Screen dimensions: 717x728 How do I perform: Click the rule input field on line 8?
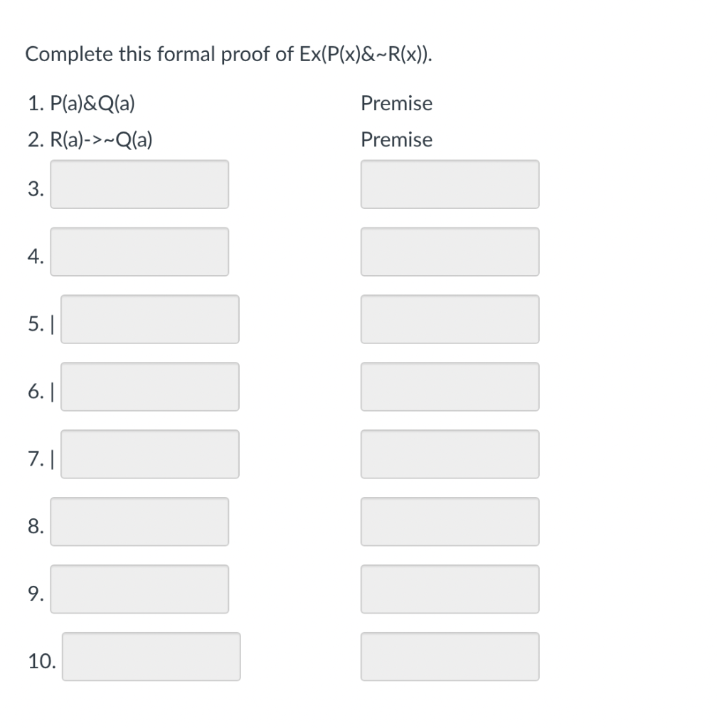pos(450,522)
